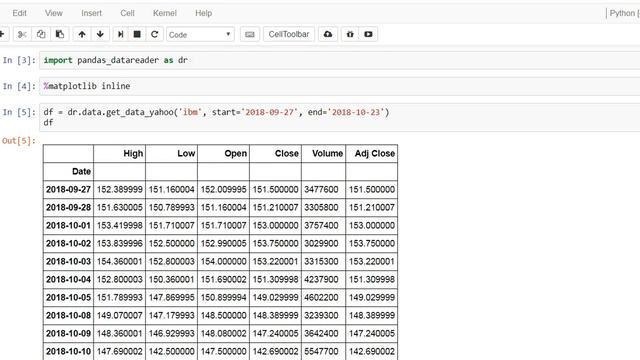Click the CellToolbar button
The height and width of the screenshot is (360, 640).
coord(289,34)
